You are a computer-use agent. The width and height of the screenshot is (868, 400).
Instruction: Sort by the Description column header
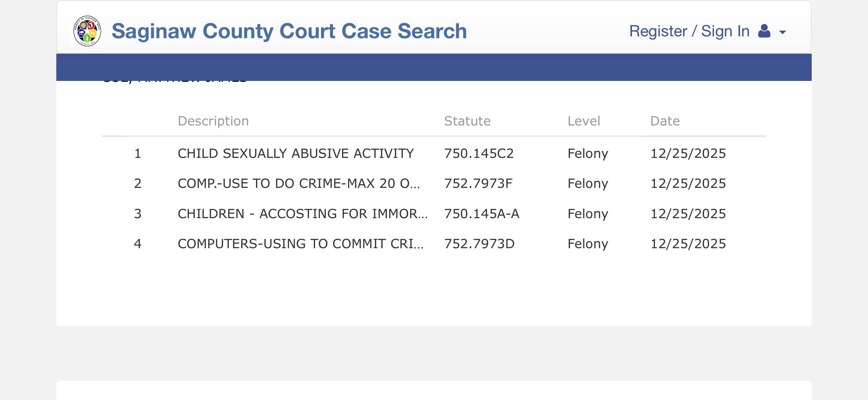pyautogui.click(x=213, y=121)
